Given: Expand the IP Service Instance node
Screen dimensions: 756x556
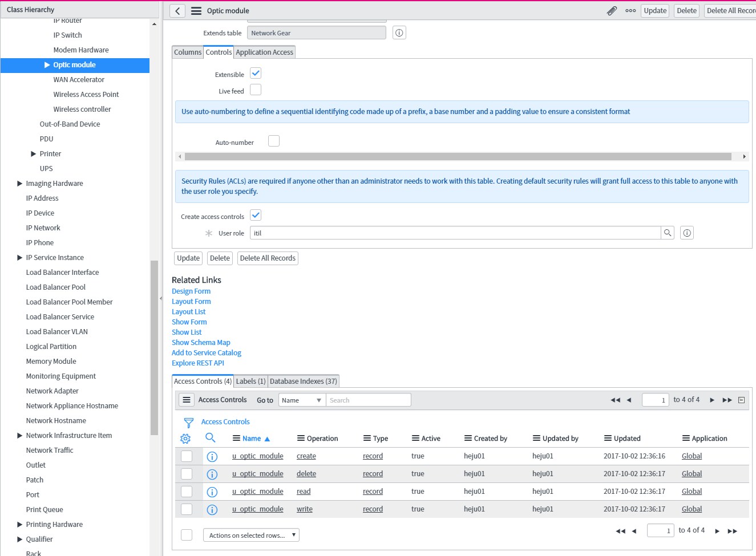Looking at the screenshot, I should pyautogui.click(x=20, y=258).
